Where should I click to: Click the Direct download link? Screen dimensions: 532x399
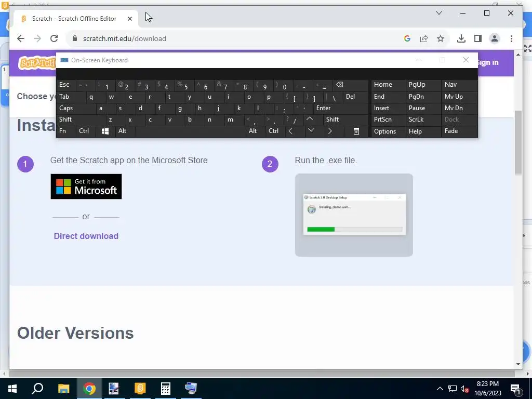86,236
